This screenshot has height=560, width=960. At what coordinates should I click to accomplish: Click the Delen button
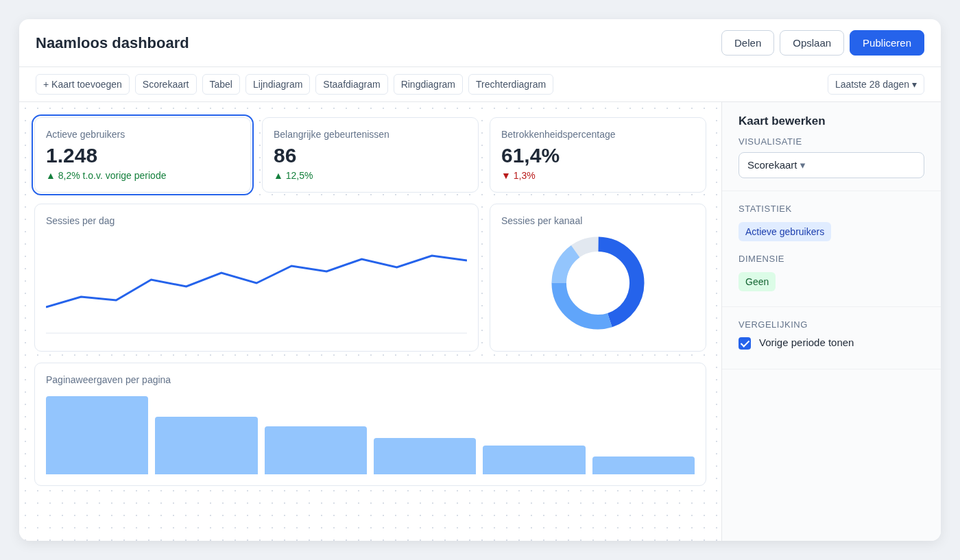747,42
